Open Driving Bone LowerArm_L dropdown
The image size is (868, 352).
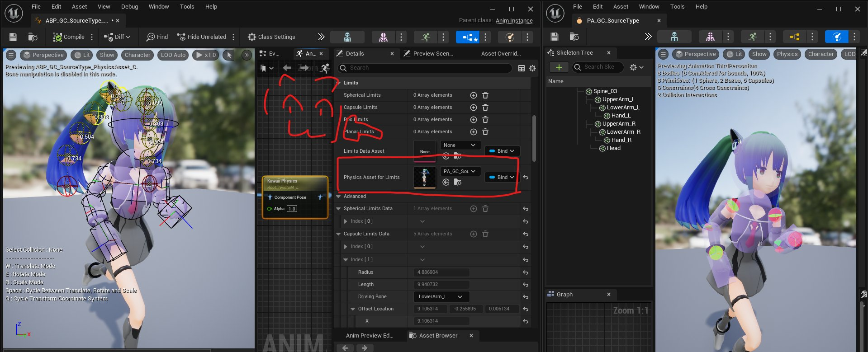[x=441, y=297]
